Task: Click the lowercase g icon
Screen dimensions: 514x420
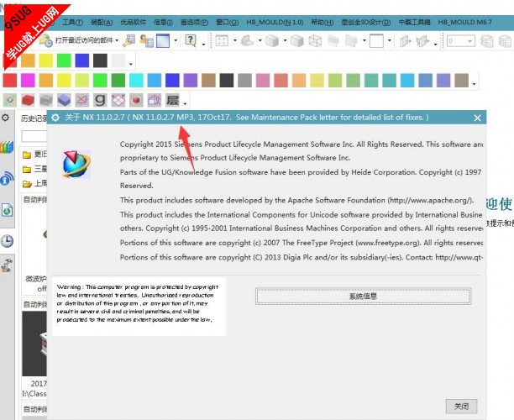Action: point(100,100)
